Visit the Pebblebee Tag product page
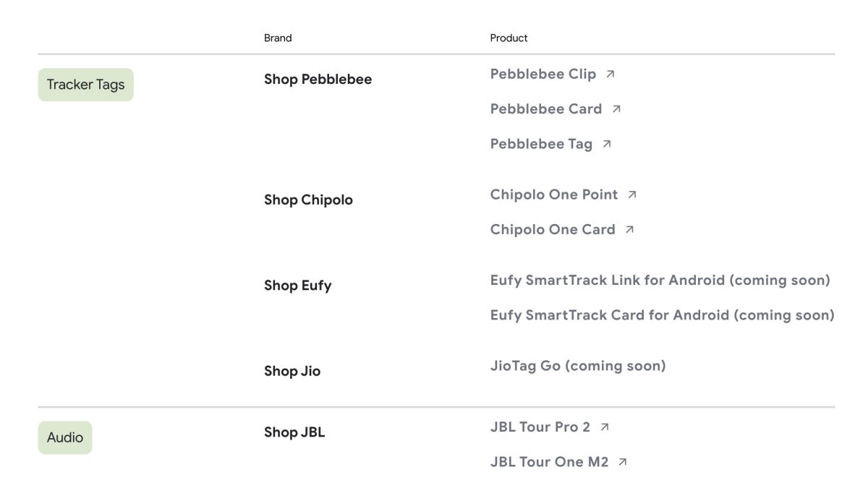The width and height of the screenshot is (868, 488). tap(541, 144)
